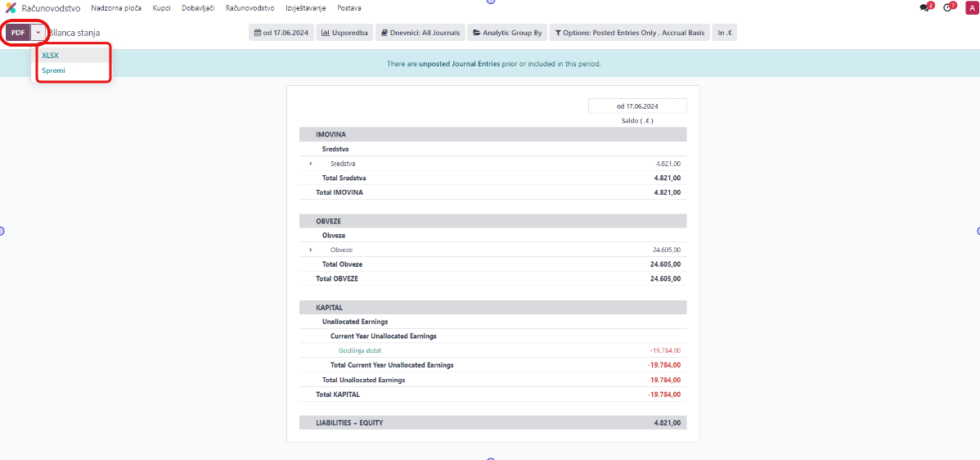Open the date filter od 17.06.2024
The image size is (980, 460).
281,34
